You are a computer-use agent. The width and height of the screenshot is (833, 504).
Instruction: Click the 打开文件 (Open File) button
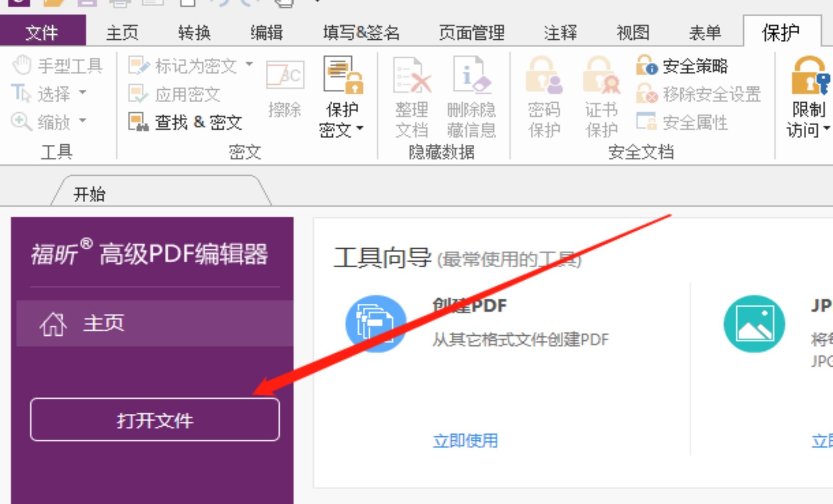(x=155, y=420)
